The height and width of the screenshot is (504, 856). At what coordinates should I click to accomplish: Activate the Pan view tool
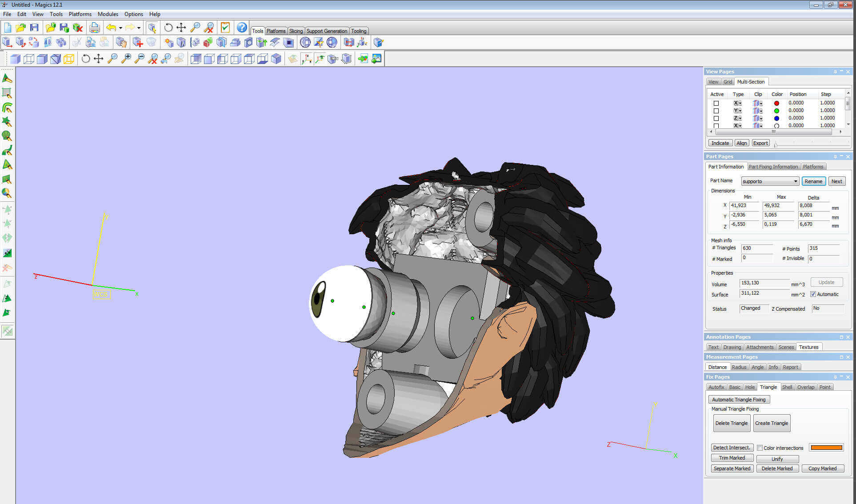click(181, 28)
